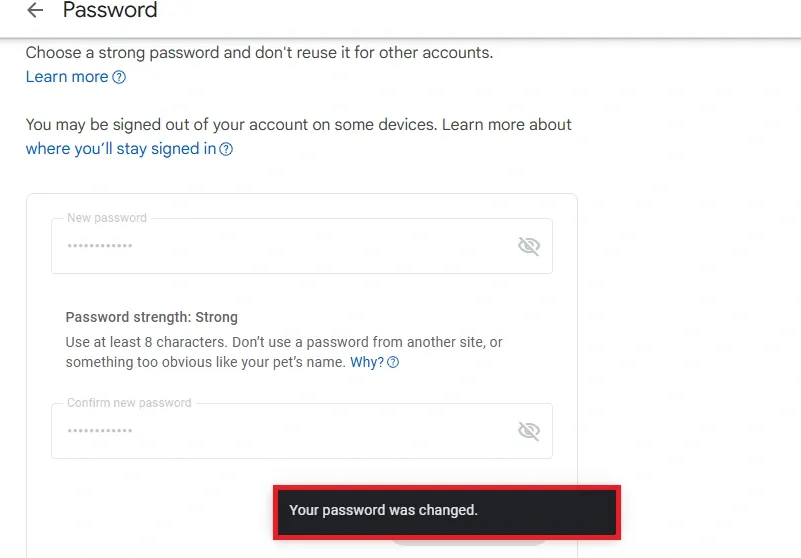Image resolution: width=801 pixels, height=558 pixels.
Task: Click the Why? link
Action: coord(366,362)
